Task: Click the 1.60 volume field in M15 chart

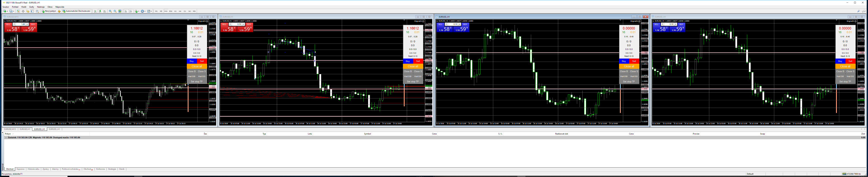Action: (21, 24)
